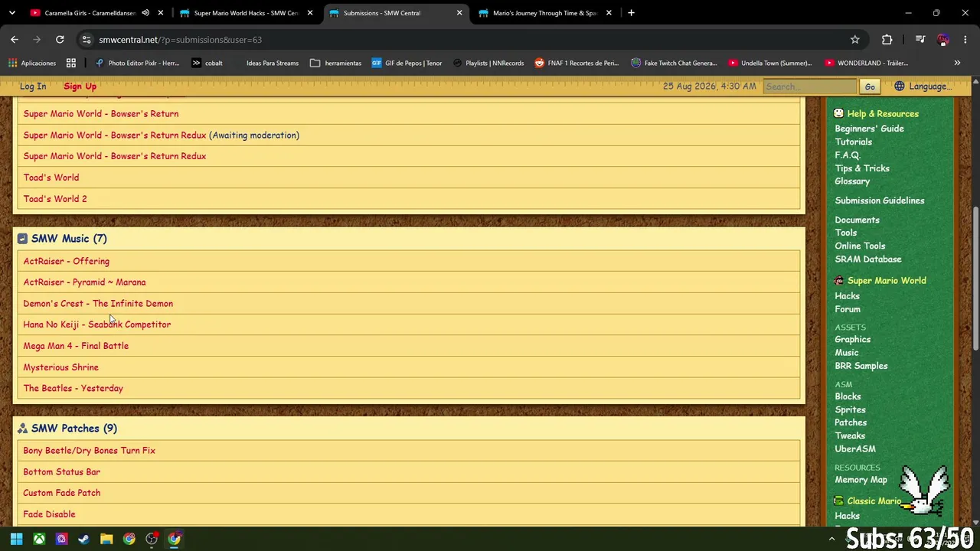The width and height of the screenshot is (980, 551).
Task: Expand the herramientas bookmarks folder
Action: [335, 63]
